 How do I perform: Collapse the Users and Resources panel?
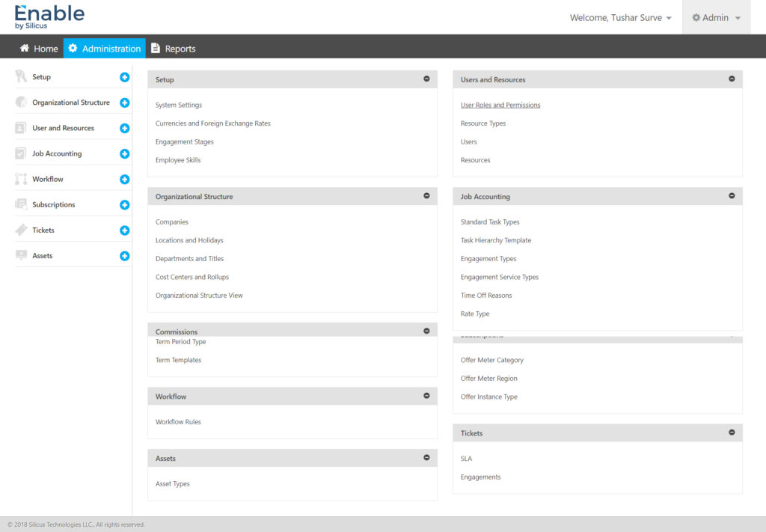tap(732, 79)
